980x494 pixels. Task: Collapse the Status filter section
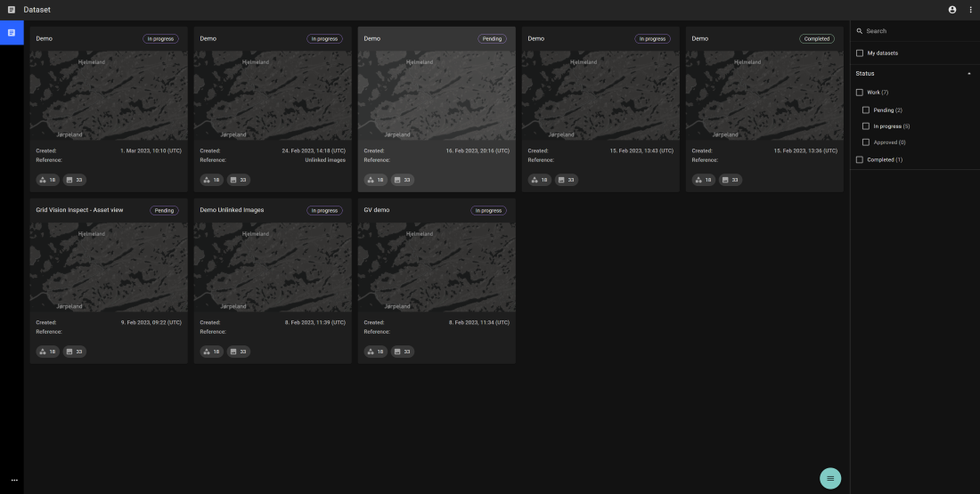(968, 74)
